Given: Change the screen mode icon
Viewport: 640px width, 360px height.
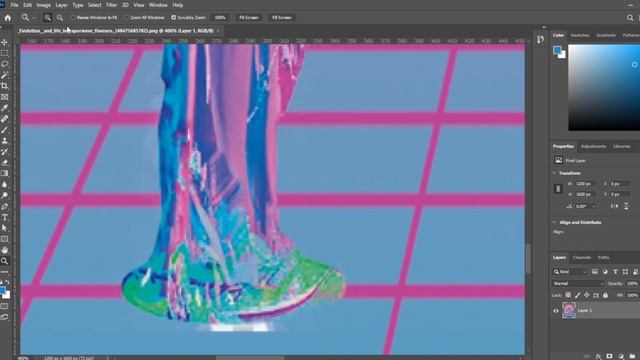Looking at the screenshot, I should [x=4, y=317].
